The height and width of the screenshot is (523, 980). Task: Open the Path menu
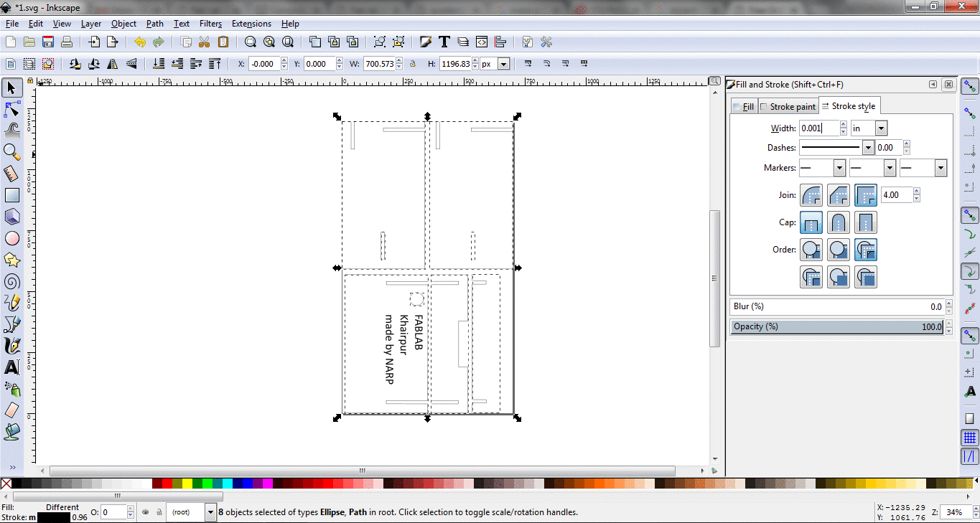pyautogui.click(x=154, y=24)
